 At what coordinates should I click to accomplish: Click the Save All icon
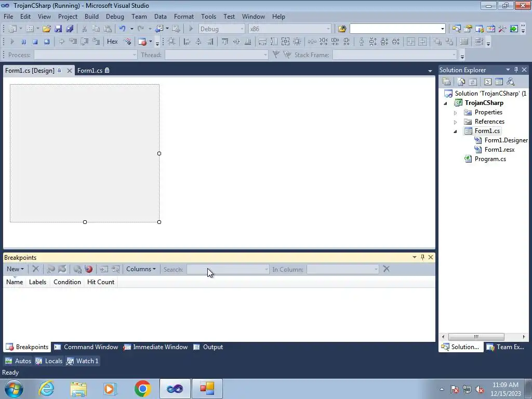[70, 29]
